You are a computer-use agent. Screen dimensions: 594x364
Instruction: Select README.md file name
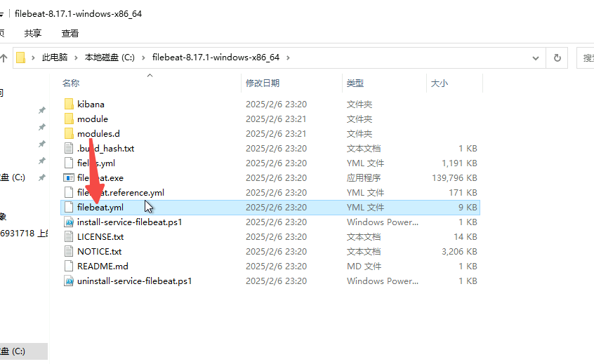coord(103,267)
